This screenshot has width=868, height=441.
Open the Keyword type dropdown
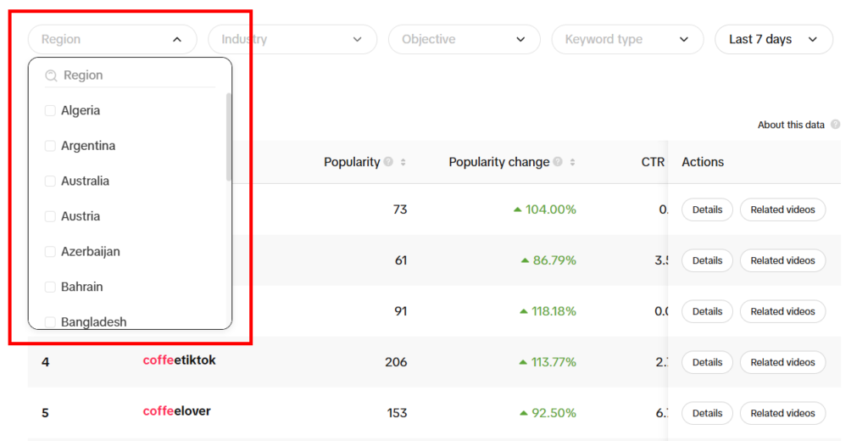(627, 39)
